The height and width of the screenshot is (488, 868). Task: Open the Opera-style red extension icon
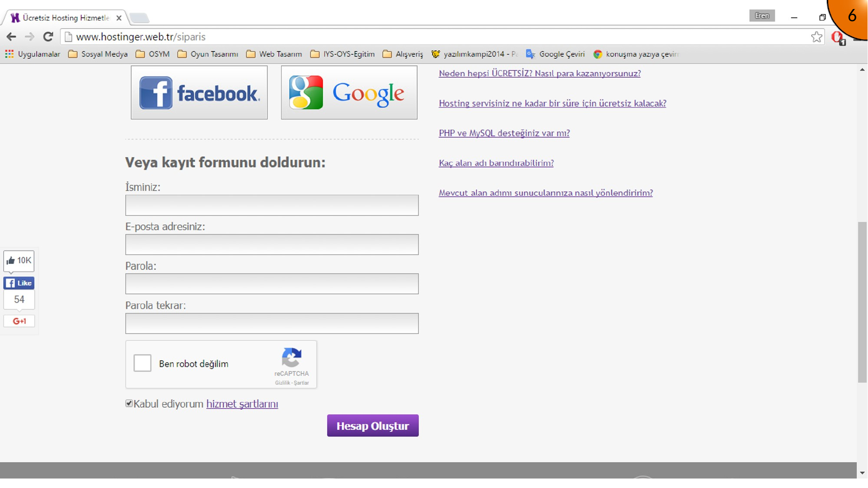coord(838,38)
